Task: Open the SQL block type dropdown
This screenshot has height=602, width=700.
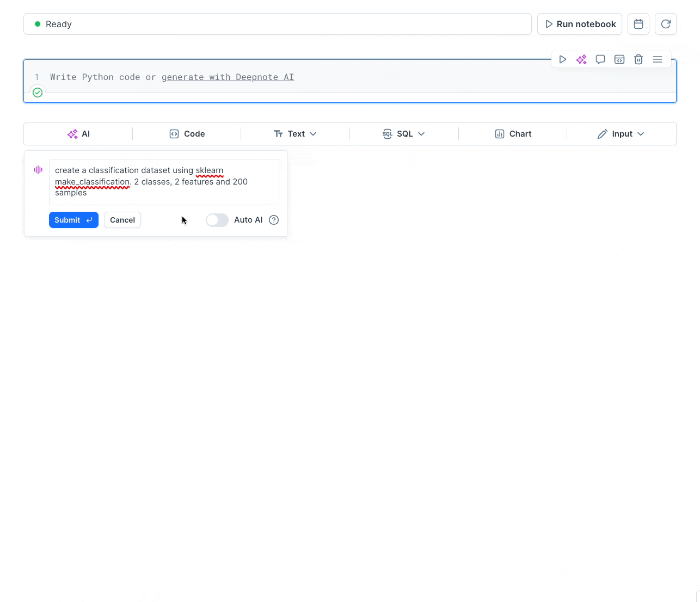Action: click(x=404, y=133)
